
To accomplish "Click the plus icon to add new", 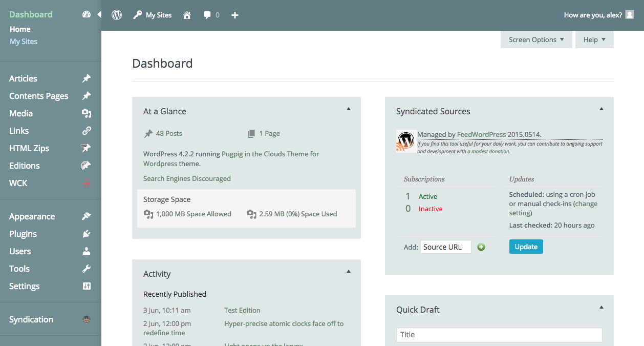I will (235, 15).
